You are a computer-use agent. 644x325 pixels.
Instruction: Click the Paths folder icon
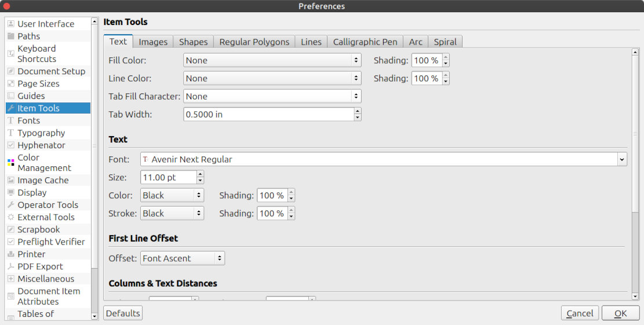[11, 36]
